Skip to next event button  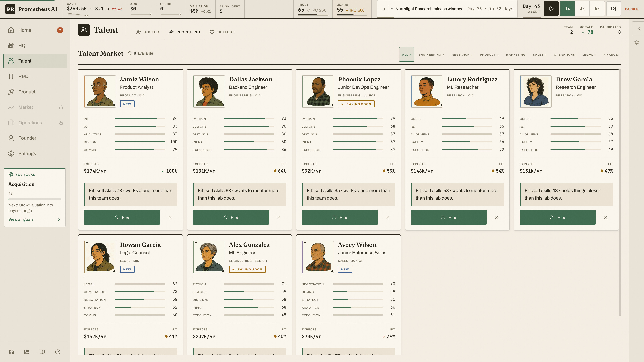click(x=613, y=9)
